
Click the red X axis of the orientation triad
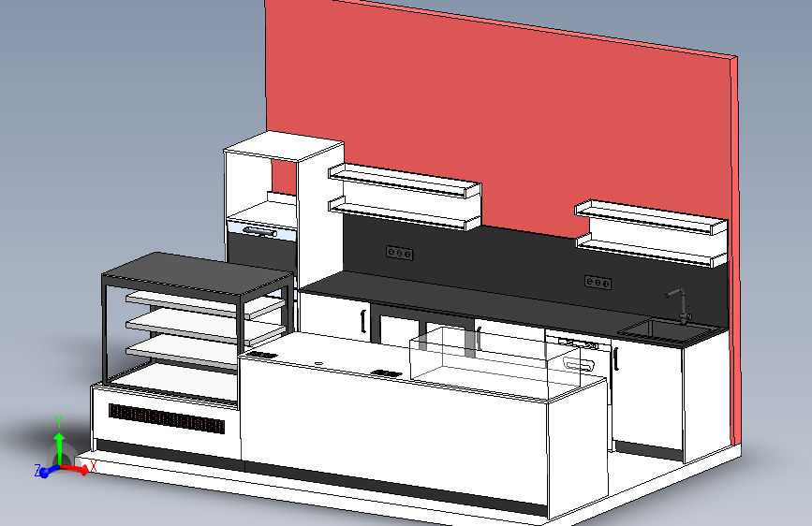click(x=76, y=469)
